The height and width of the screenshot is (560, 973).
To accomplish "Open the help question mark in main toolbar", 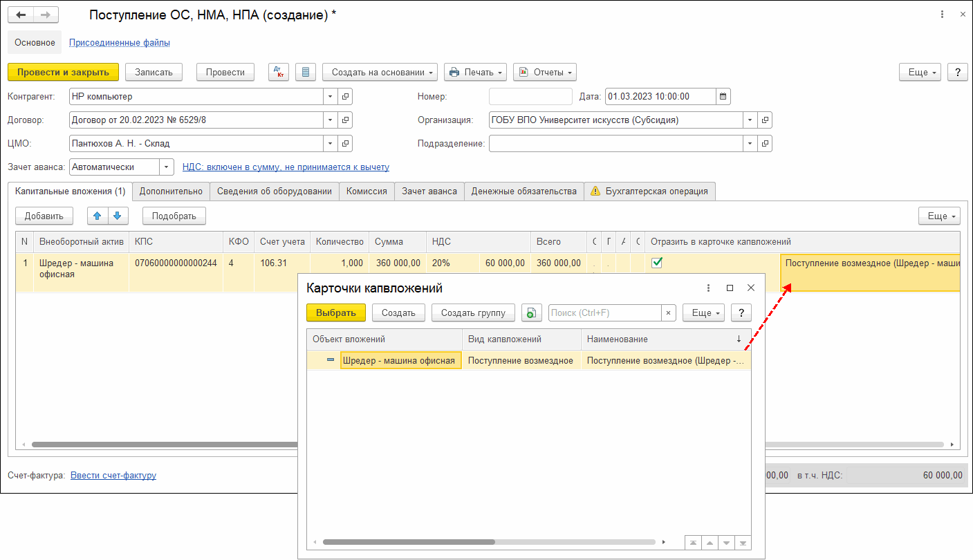I will (x=957, y=72).
